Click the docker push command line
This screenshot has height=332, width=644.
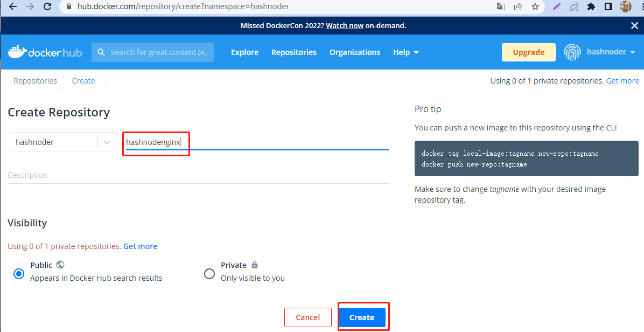474,164
